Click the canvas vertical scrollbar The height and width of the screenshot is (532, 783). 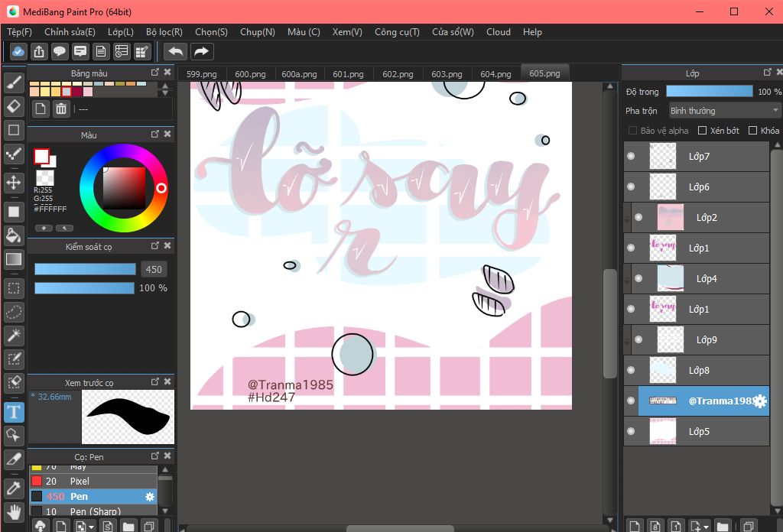click(609, 323)
